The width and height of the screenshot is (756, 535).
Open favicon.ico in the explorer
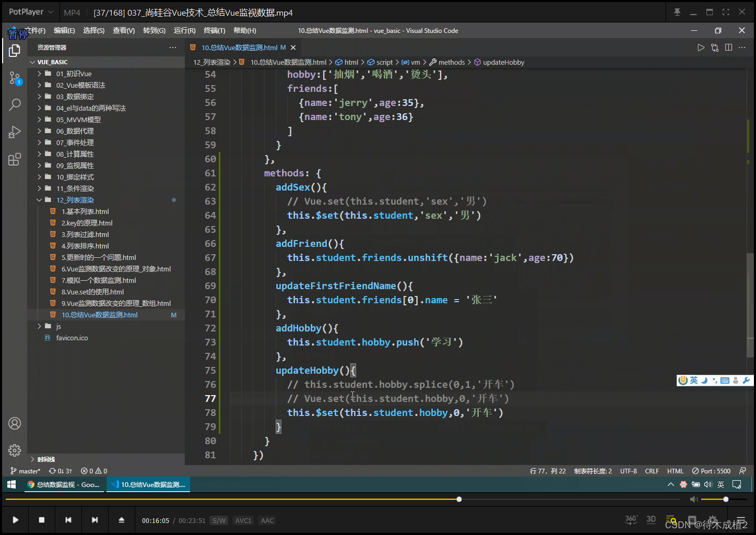coord(72,338)
